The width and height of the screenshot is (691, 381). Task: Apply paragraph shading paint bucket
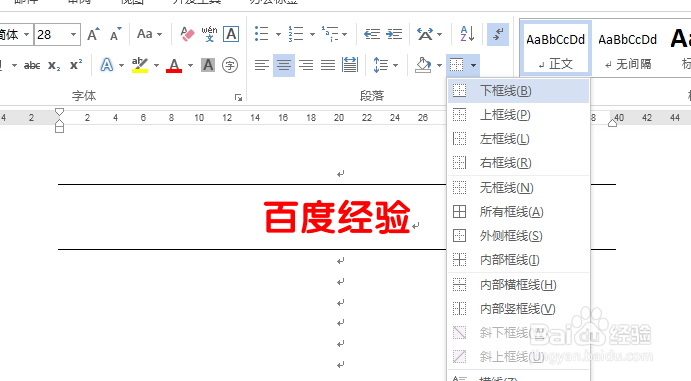(x=423, y=65)
